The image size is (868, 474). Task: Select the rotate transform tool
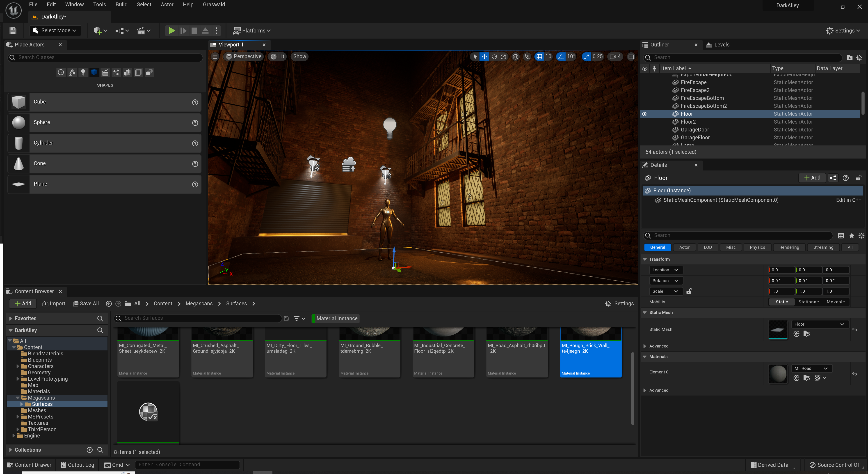tap(494, 57)
